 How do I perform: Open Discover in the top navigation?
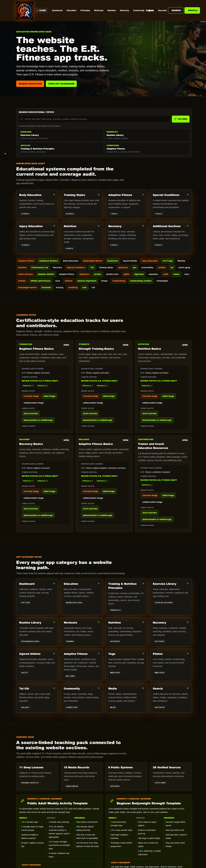coord(162,10)
